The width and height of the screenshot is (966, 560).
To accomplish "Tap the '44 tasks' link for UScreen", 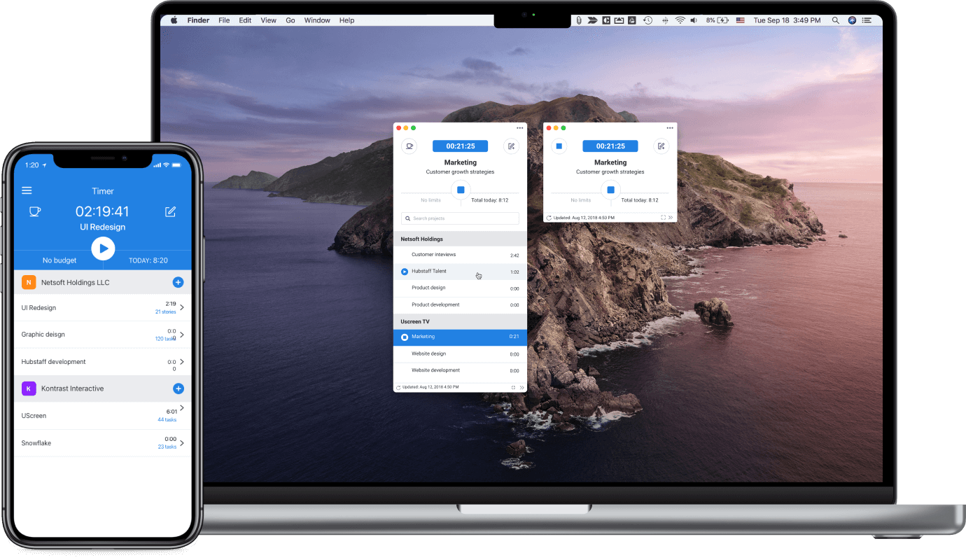I will [167, 420].
